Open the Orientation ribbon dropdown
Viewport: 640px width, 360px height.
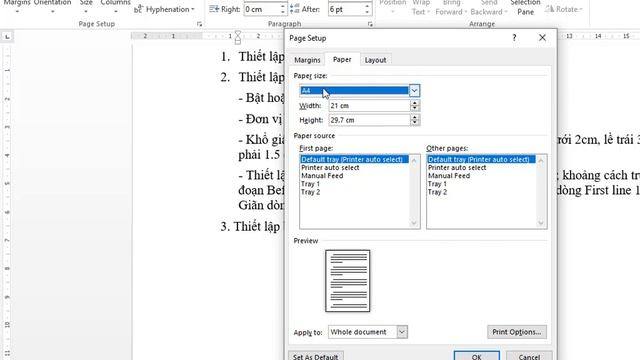(52, 6)
